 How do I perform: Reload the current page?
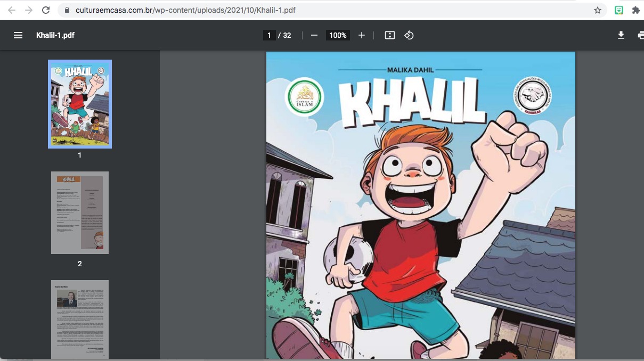(x=46, y=10)
